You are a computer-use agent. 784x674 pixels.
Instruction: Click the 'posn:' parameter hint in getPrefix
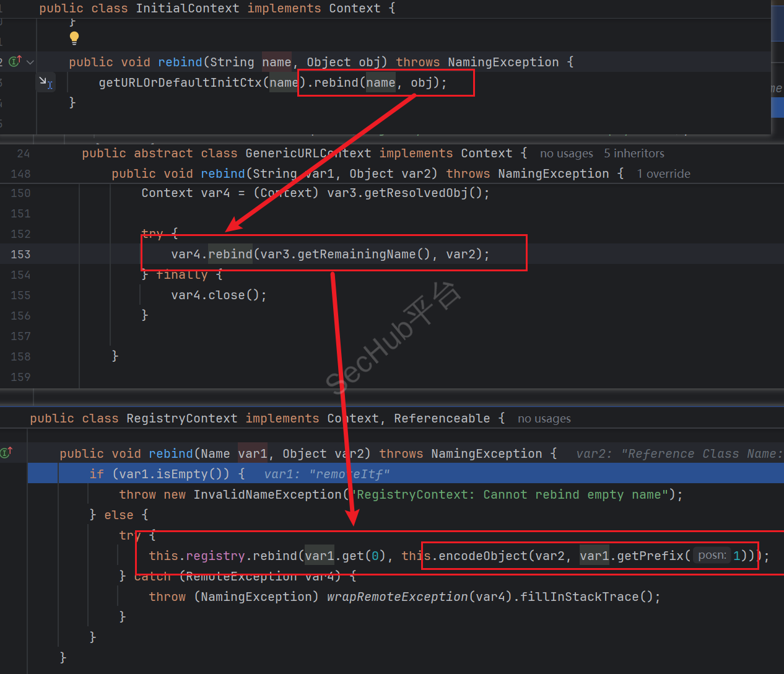pos(712,556)
